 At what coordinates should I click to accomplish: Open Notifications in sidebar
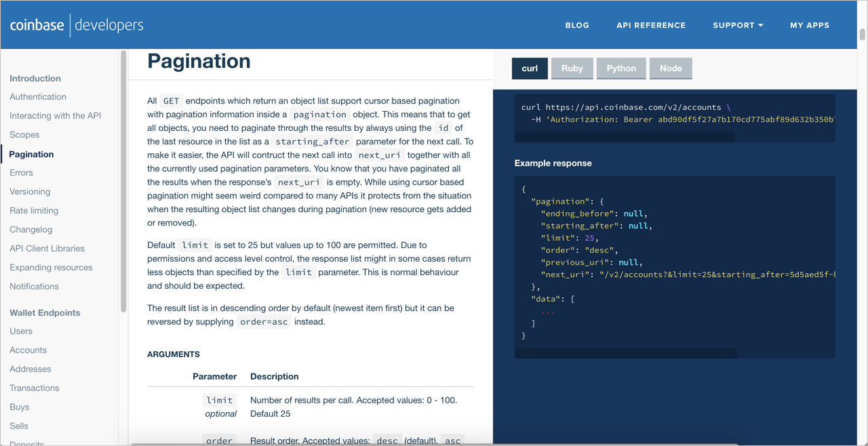[34, 287]
